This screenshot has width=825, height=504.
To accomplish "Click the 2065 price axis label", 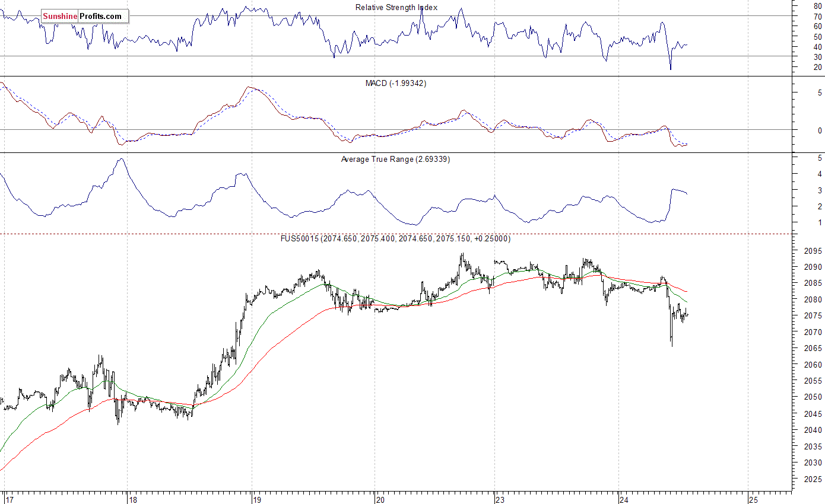I will click(x=813, y=349).
